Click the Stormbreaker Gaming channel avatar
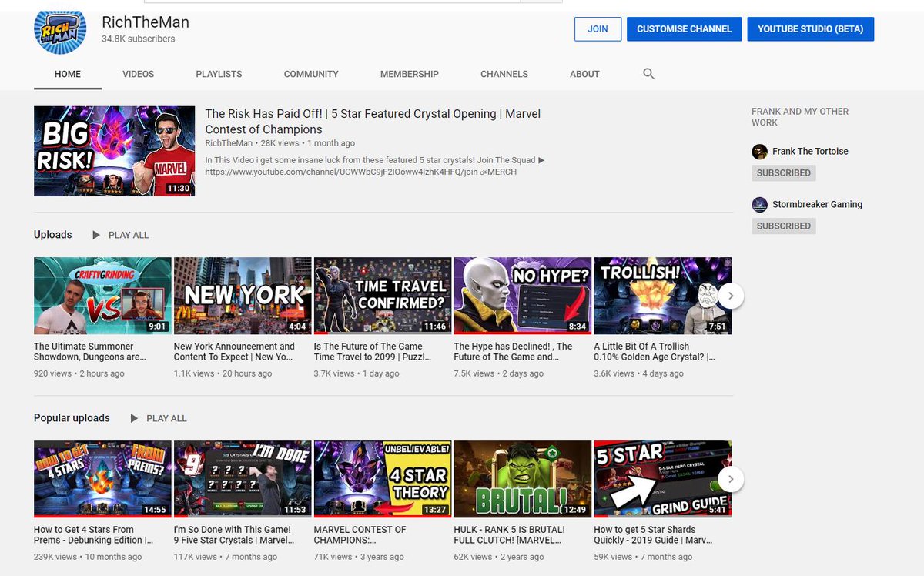The height and width of the screenshot is (576, 924). click(759, 205)
